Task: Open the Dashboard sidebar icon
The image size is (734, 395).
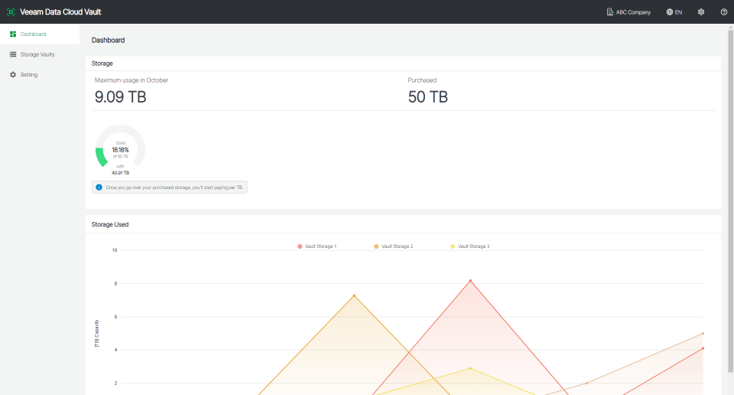Action: coord(13,34)
